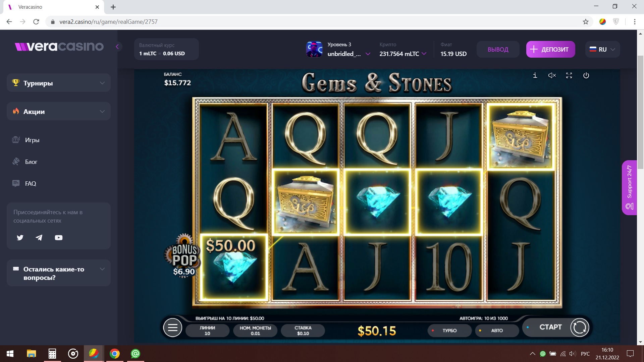Image resolution: width=644 pixels, height=362 pixels.
Task: Open the YouTube social link
Action: 59,238
